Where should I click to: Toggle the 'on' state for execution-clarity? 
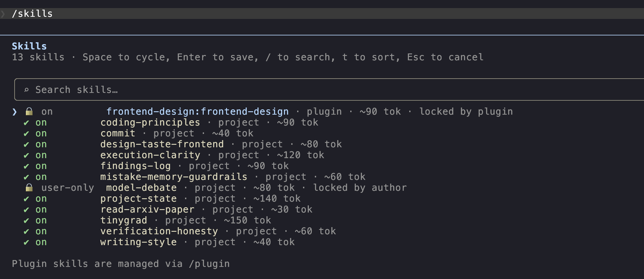click(x=41, y=155)
